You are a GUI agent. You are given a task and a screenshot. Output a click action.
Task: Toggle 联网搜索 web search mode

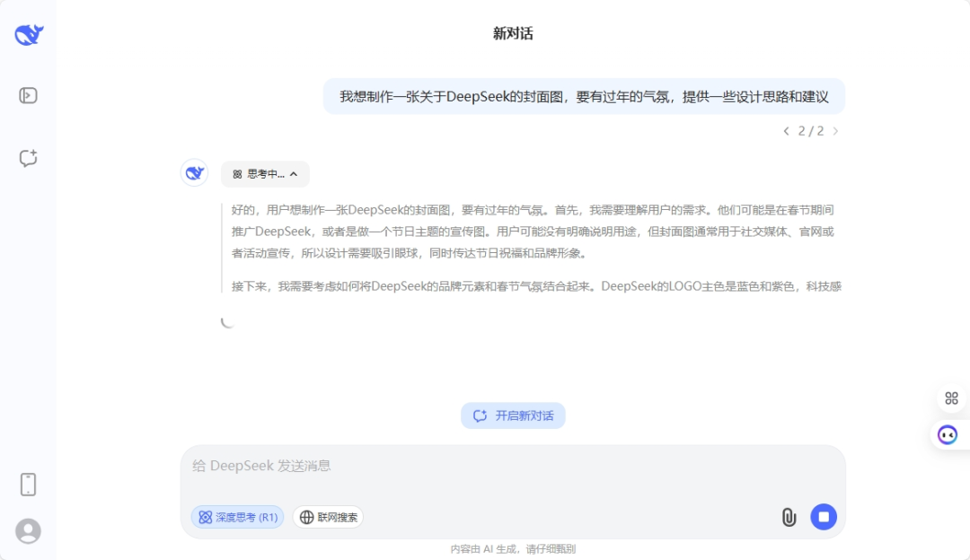coord(326,517)
